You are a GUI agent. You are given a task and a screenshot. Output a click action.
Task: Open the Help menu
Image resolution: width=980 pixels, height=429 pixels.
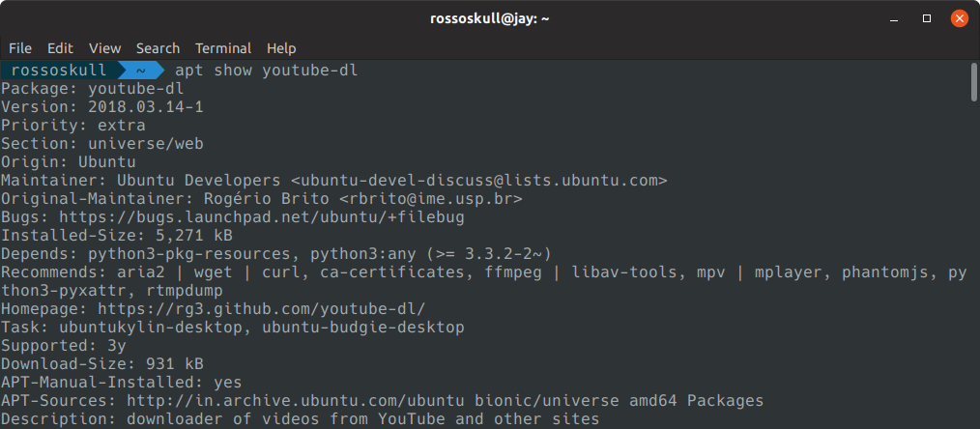point(281,48)
